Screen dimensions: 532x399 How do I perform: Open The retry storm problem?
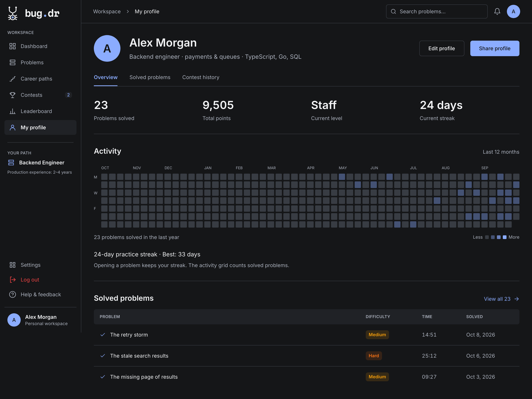(x=129, y=335)
